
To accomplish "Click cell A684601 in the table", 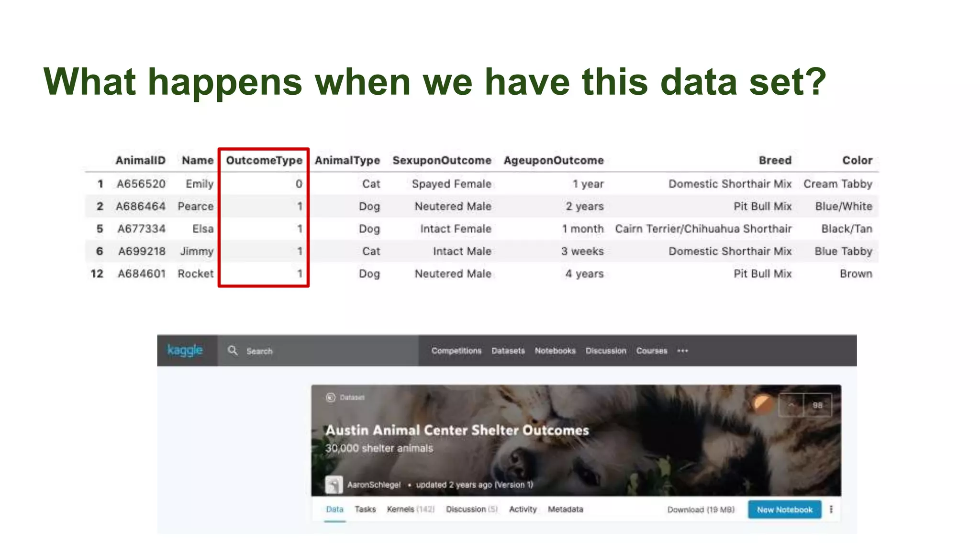I will coord(142,274).
